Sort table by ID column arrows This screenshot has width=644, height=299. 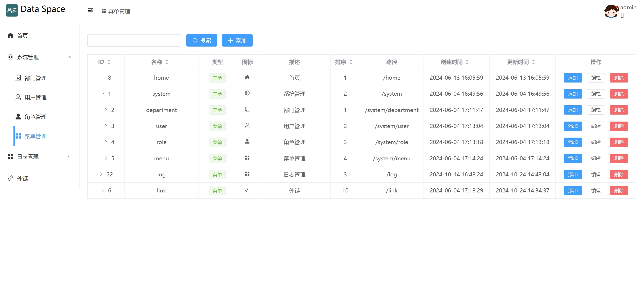tap(109, 62)
